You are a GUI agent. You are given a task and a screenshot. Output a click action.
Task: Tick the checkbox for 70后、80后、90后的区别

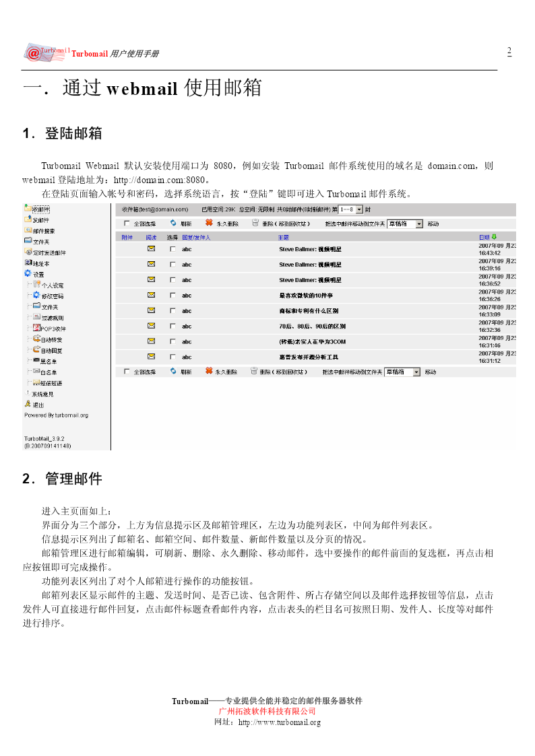(x=172, y=327)
